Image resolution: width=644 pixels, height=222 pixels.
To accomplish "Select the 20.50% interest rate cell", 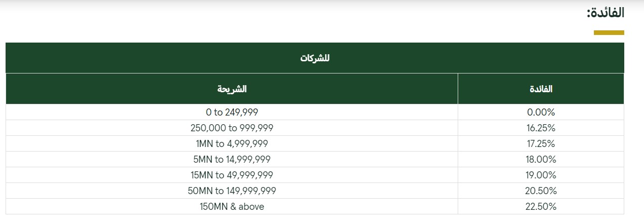I will 541,191.
